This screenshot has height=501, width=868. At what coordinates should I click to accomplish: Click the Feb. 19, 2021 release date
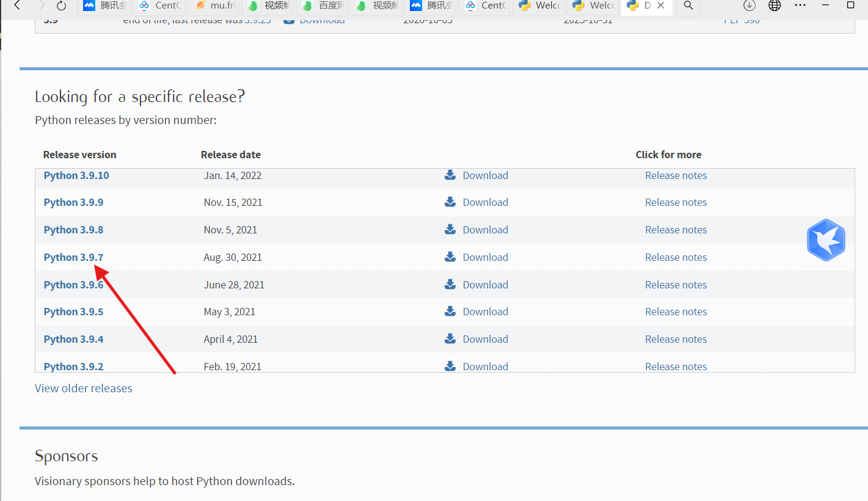[x=233, y=367]
